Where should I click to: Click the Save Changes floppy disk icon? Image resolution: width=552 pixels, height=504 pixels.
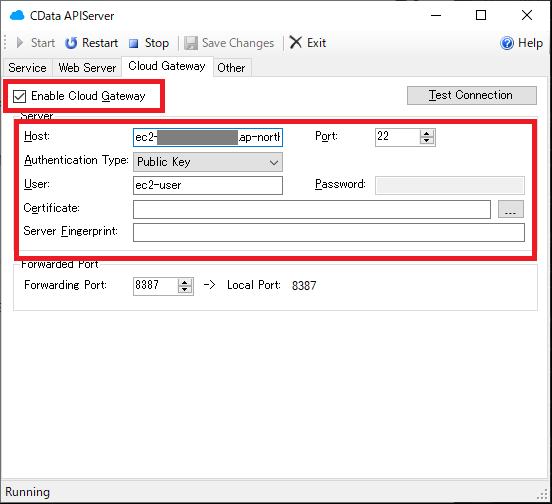[191, 43]
